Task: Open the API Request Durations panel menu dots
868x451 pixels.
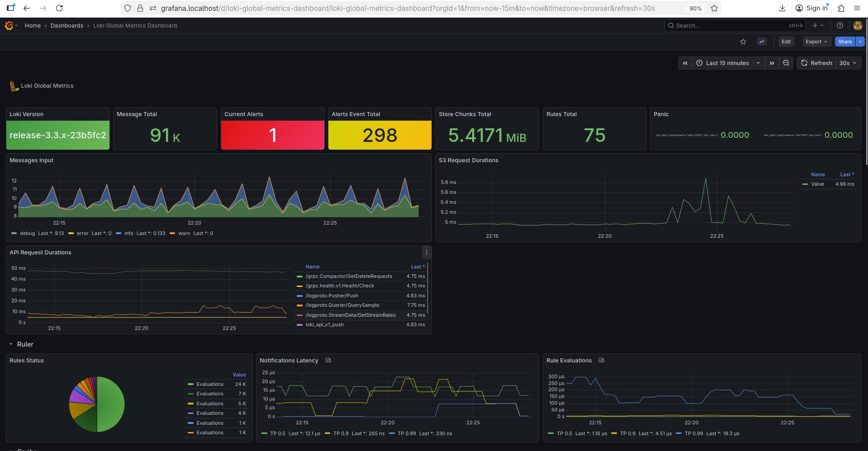Action: click(x=426, y=253)
